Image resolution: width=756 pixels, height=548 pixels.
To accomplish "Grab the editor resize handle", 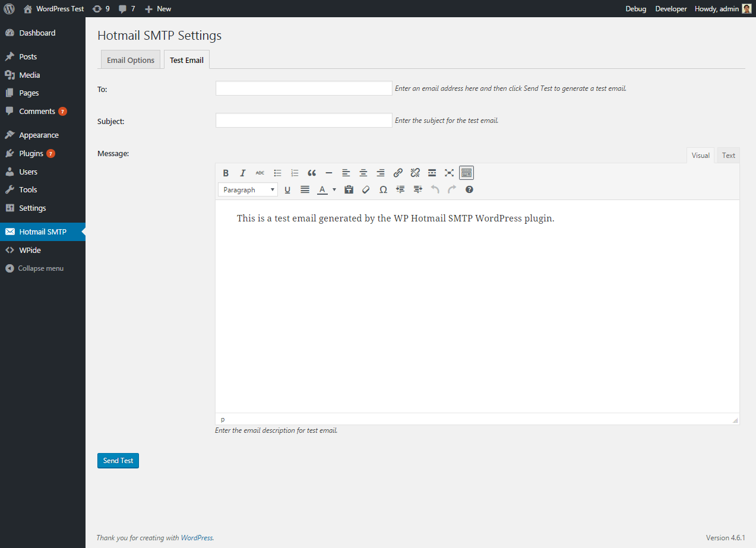I will [735, 420].
